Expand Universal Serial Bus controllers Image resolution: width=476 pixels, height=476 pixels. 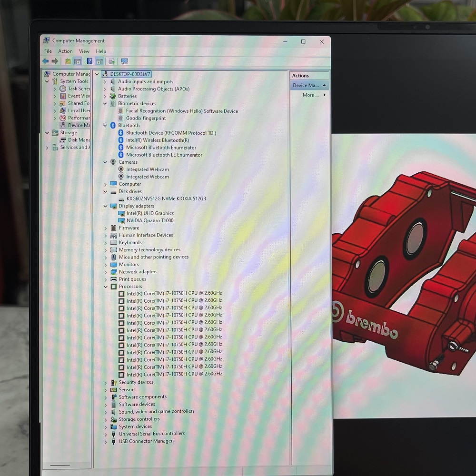tap(105, 435)
